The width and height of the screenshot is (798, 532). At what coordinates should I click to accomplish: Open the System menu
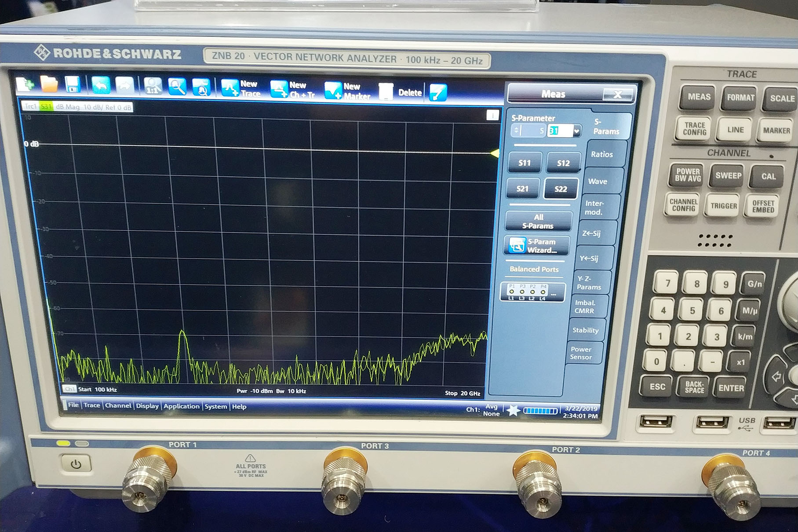(215, 407)
